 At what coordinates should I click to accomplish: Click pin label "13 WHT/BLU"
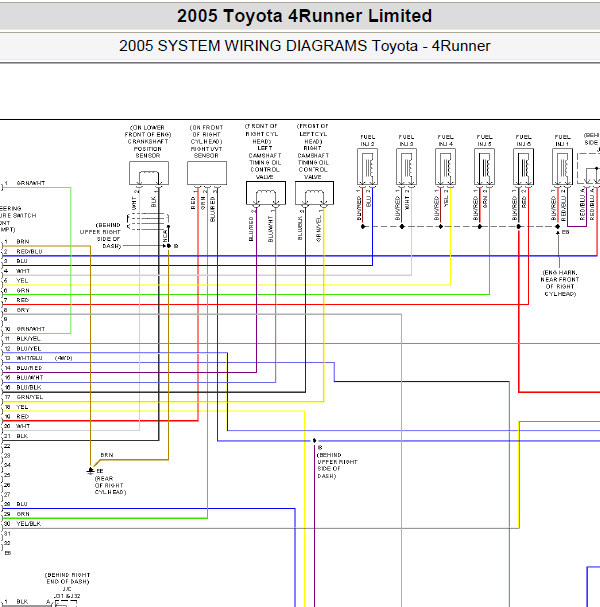(24, 358)
